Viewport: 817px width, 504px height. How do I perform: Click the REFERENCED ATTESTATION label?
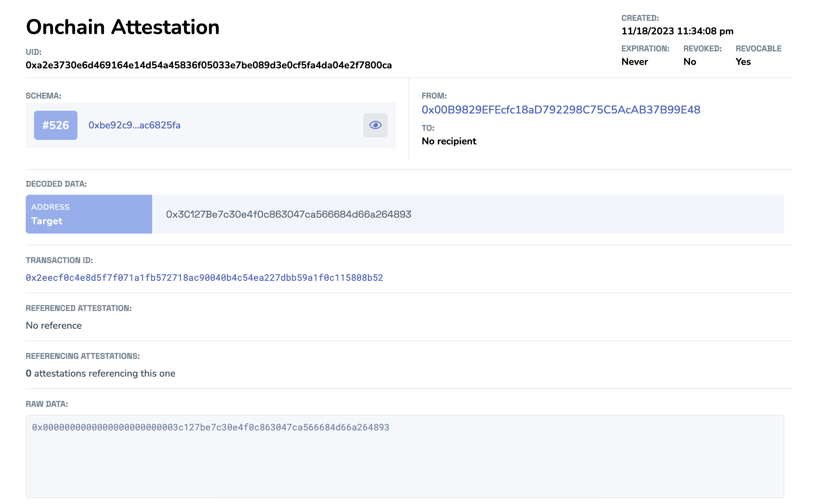point(79,308)
